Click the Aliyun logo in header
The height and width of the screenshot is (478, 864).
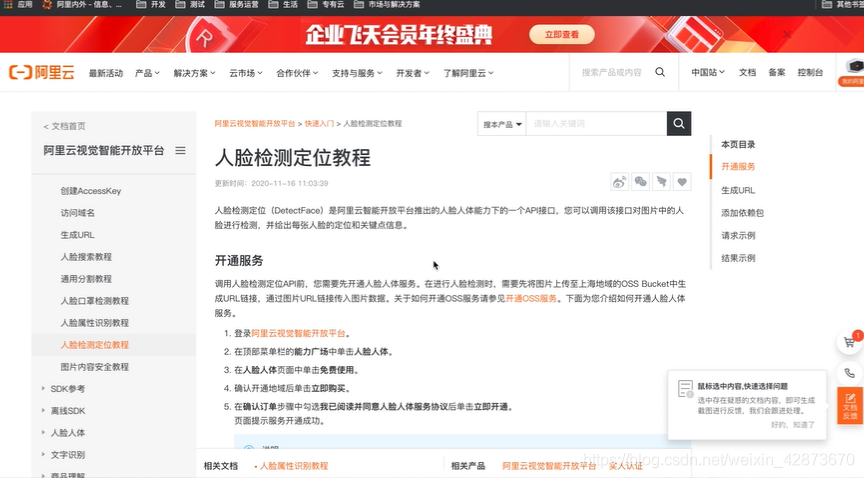coord(41,72)
